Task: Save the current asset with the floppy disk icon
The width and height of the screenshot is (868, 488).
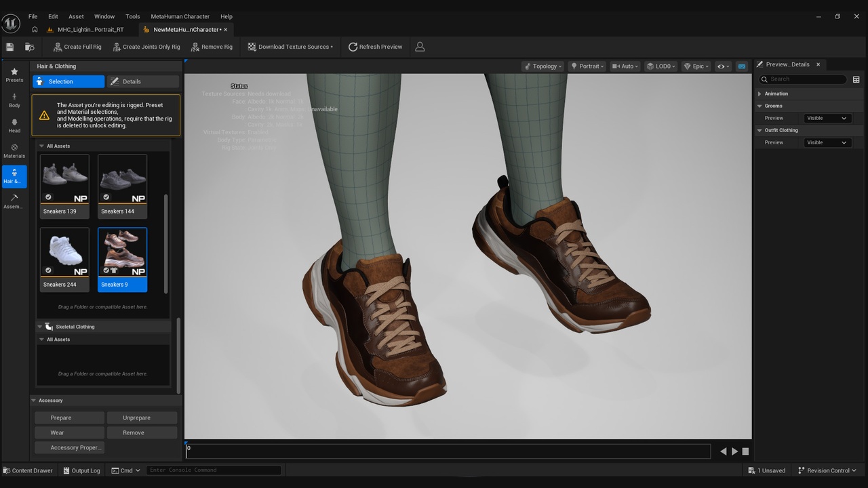Action: [10, 47]
